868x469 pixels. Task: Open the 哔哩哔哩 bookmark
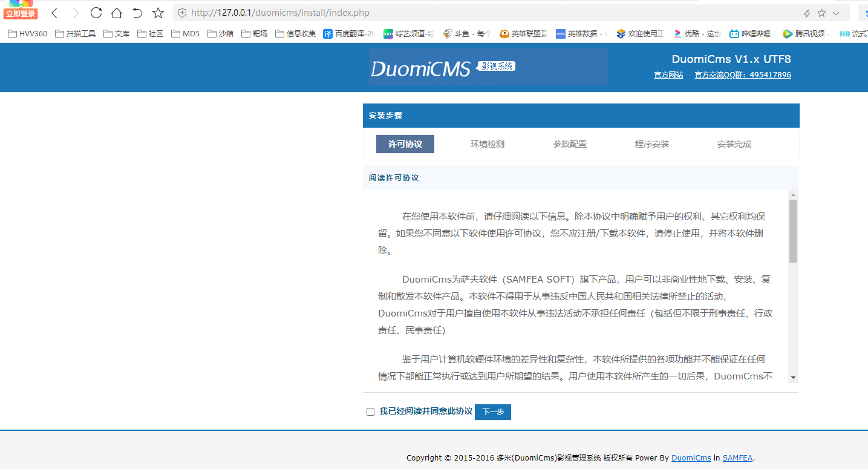(751, 34)
